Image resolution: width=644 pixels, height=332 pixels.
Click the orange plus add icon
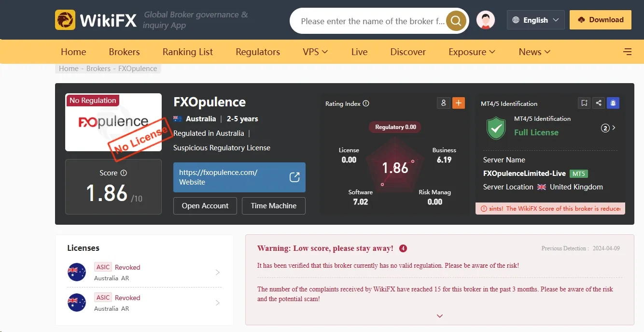coord(459,103)
